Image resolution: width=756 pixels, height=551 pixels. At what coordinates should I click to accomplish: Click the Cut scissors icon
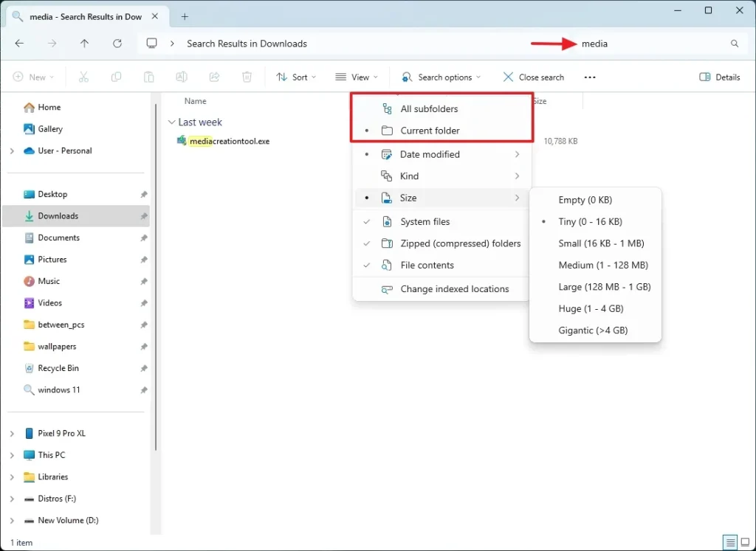83,77
